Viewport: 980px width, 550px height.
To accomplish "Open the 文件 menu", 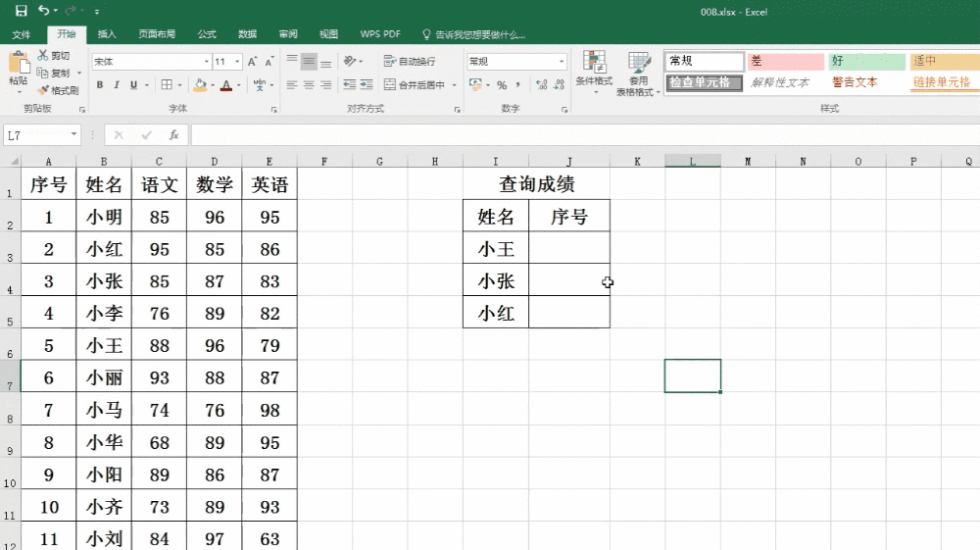I will click(22, 34).
